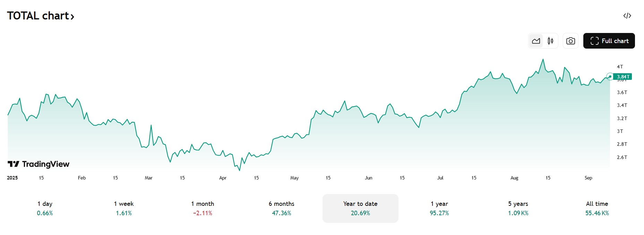Take a chart snapshot with camera icon

coord(570,41)
